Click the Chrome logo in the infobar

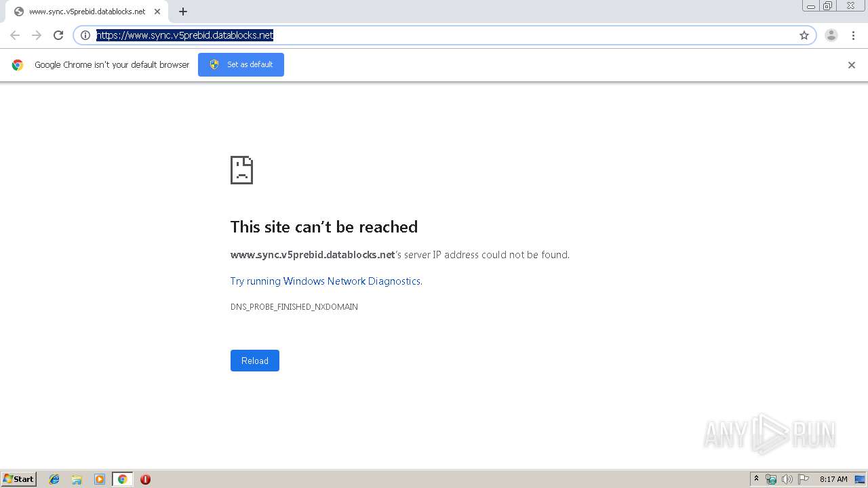pyautogui.click(x=18, y=65)
